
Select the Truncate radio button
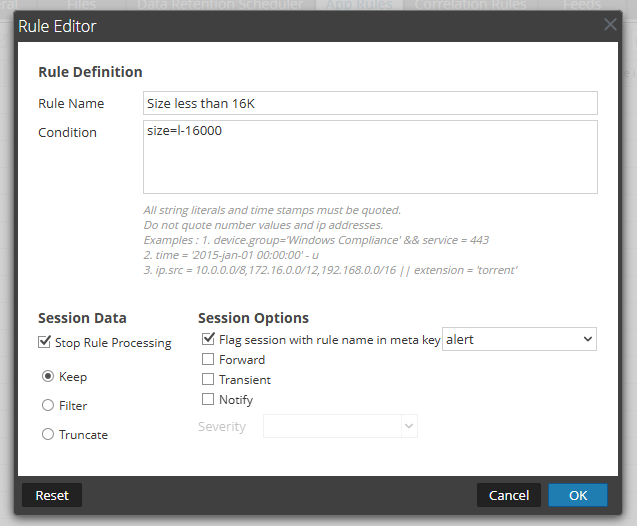[x=48, y=435]
